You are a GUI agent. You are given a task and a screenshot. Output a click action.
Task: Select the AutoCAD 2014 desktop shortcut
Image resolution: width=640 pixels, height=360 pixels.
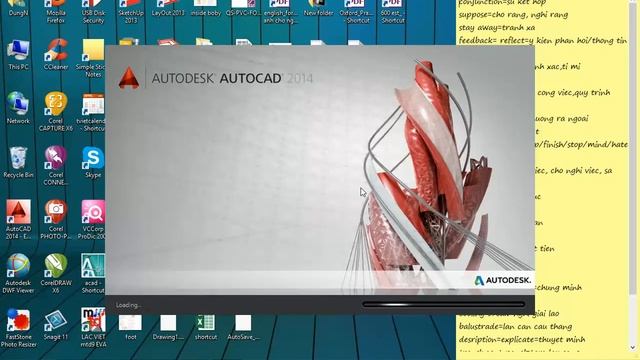[x=18, y=220]
